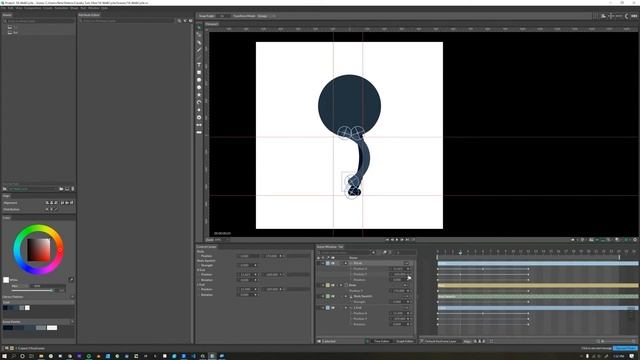Open the Windows Start menu

4,356
